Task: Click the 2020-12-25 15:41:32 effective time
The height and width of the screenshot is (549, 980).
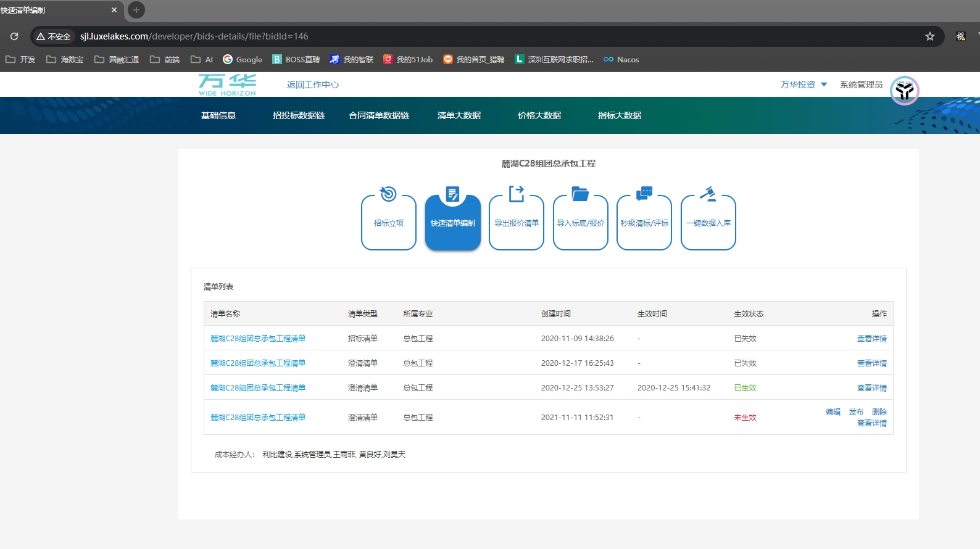Action: pos(674,387)
